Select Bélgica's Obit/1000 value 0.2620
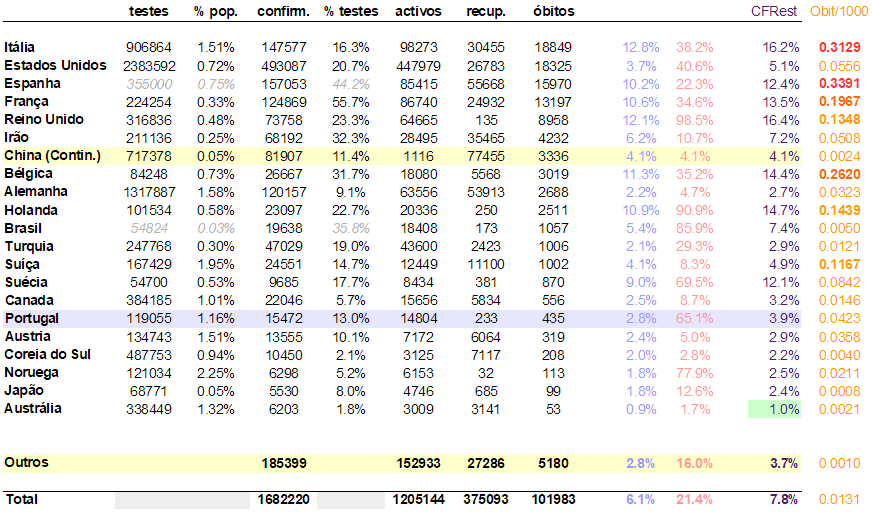 click(839, 174)
